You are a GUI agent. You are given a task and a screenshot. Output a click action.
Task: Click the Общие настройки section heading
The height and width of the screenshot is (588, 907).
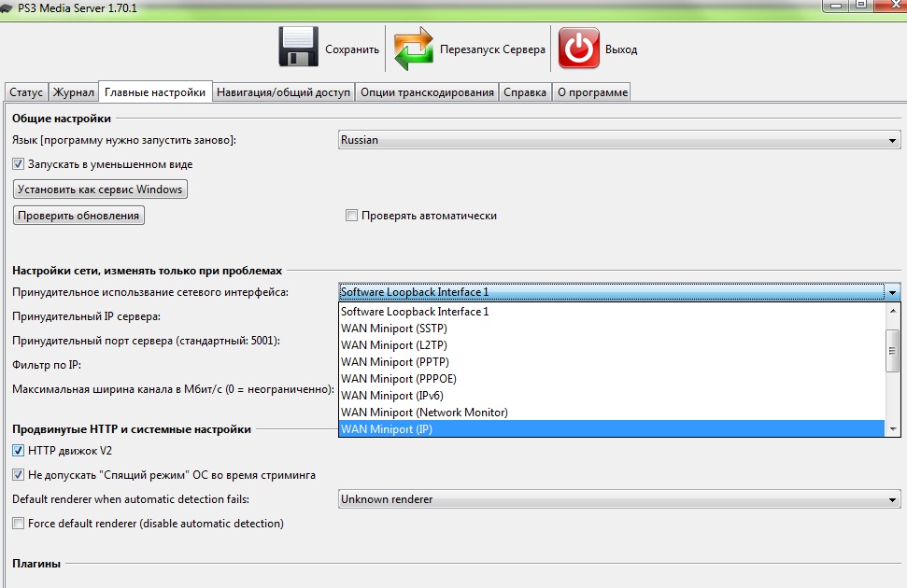(62, 119)
